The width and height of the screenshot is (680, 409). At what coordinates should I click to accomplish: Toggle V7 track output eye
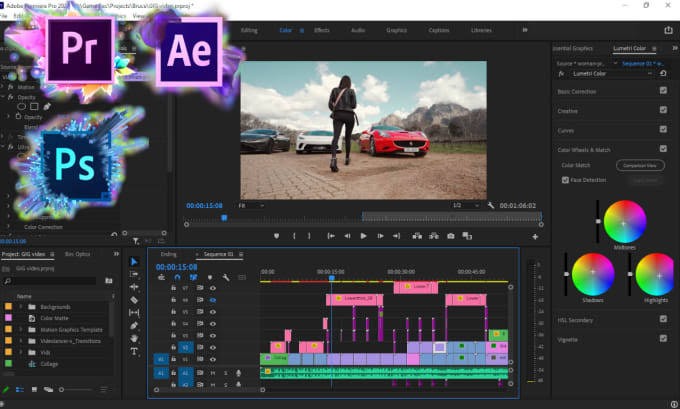click(213, 288)
